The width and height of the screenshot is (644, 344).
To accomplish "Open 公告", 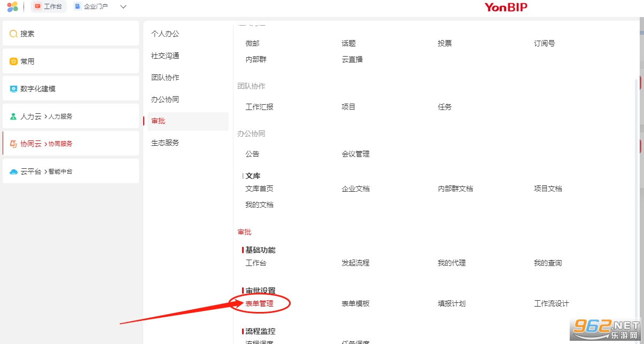I will point(252,154).
